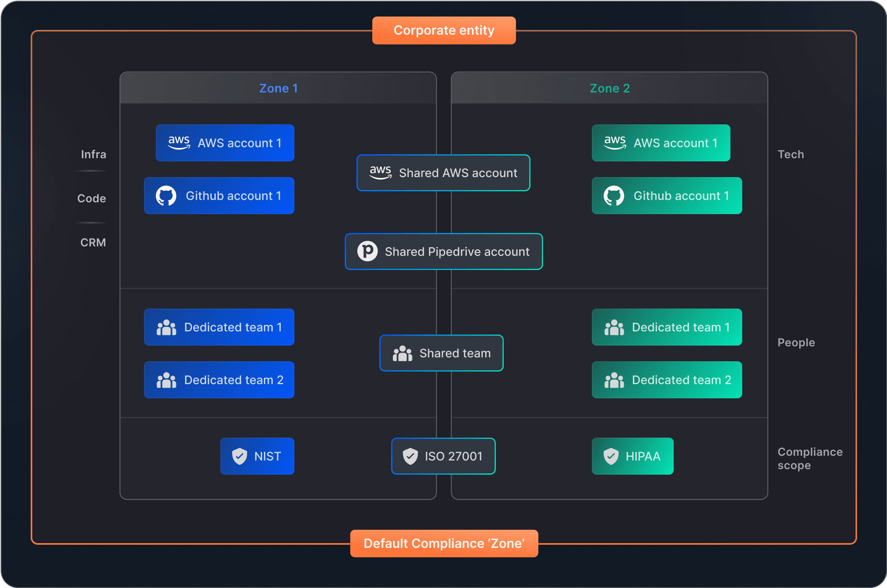Click the People section label

coord(796,342)
